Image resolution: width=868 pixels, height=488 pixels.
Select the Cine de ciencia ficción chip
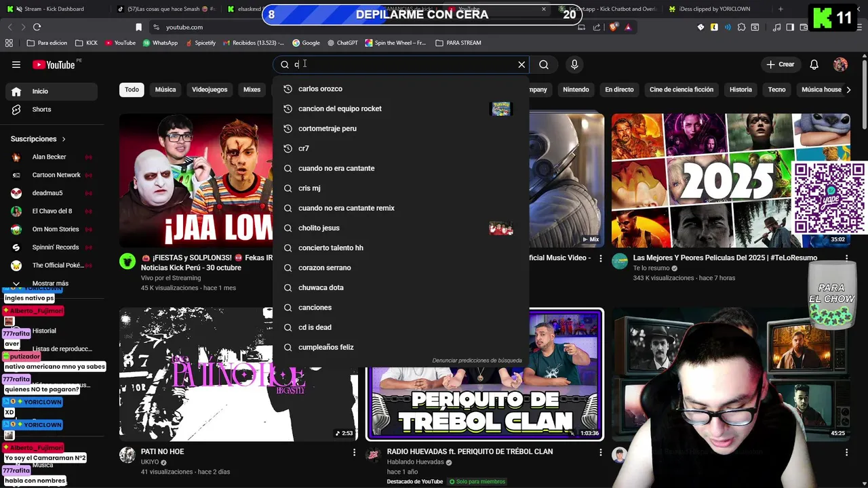pos(682,89)
